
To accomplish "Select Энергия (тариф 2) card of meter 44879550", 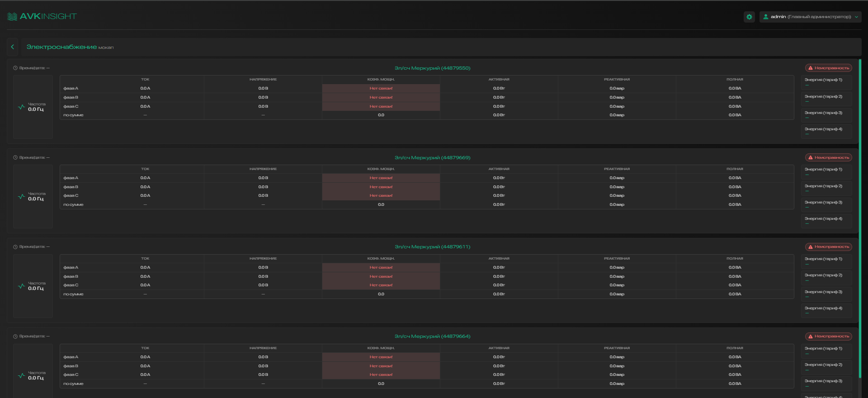I will [826, 99].
